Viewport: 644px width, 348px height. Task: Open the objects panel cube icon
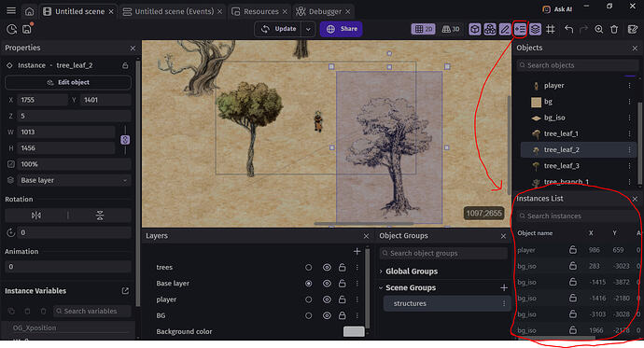coord(475,29)
